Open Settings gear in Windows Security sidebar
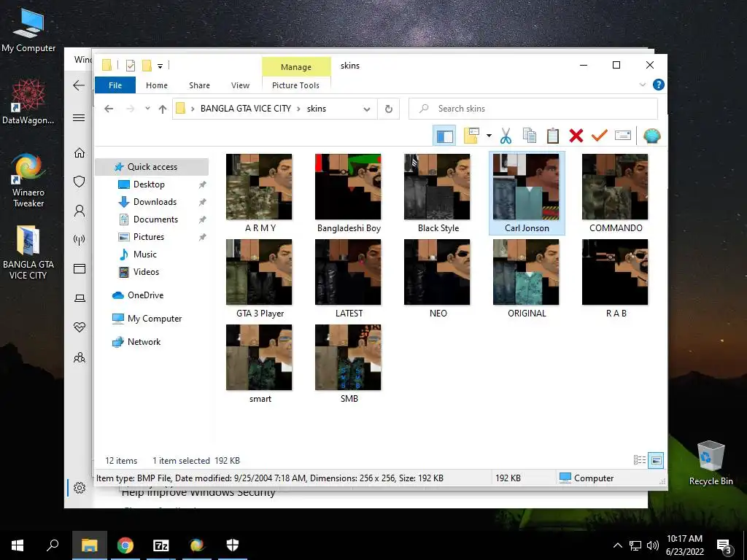The image size is (747, 560). click(79, 488)
